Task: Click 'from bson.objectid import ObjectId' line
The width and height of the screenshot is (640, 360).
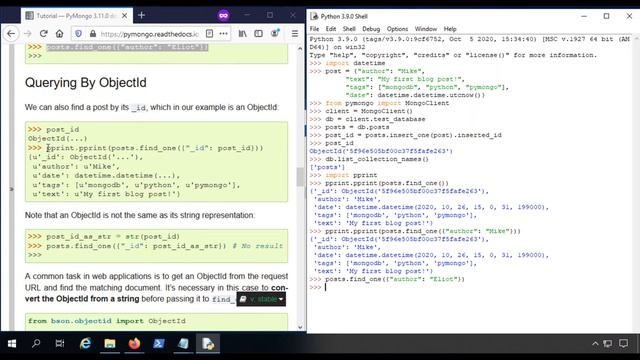Action: pyautogui.click(x=107, y=321)
